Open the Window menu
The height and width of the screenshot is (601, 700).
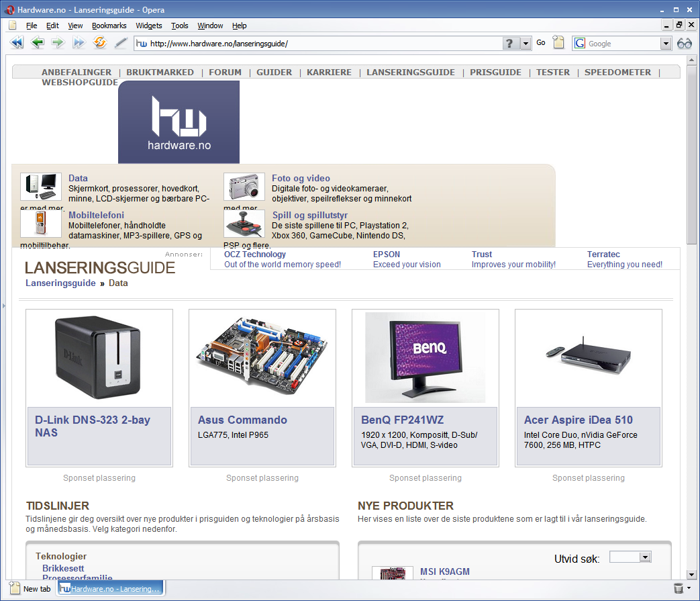click(x=210, y=26)
